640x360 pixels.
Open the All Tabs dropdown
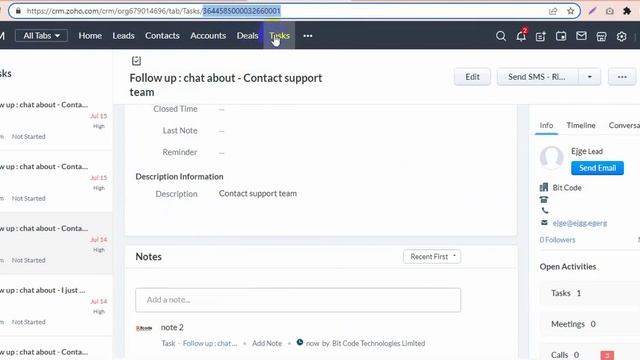click(x=41, y=36)
